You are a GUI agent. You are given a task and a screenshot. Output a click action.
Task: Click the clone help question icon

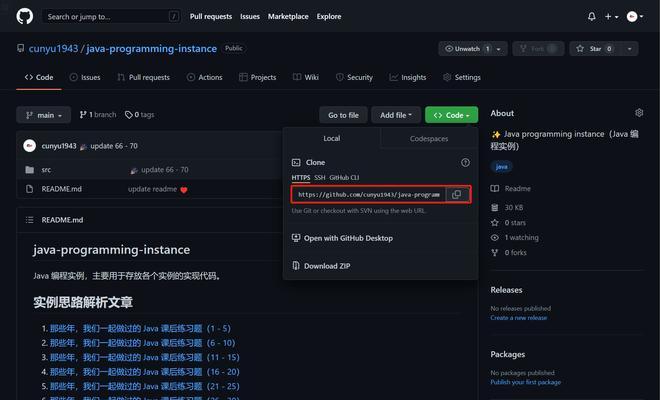[x=465, y=163]
